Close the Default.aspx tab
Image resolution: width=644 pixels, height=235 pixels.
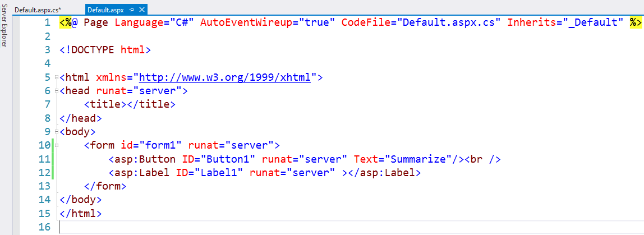[142, 10]
